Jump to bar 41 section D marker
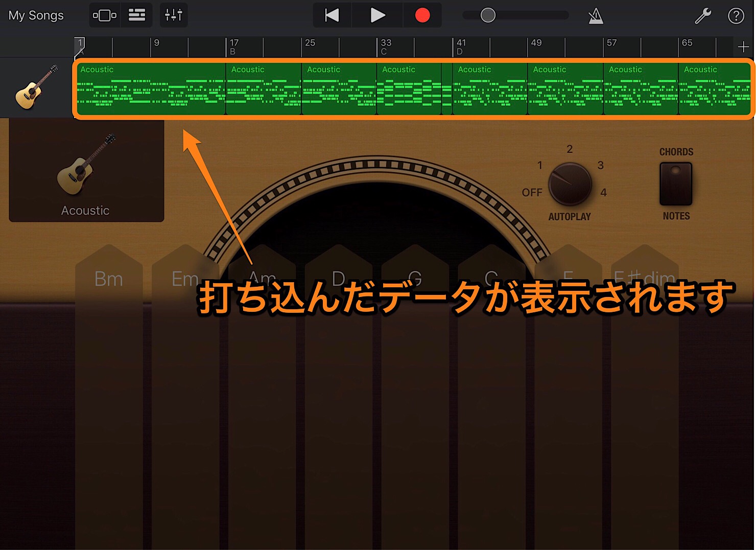 coord(461,47)
